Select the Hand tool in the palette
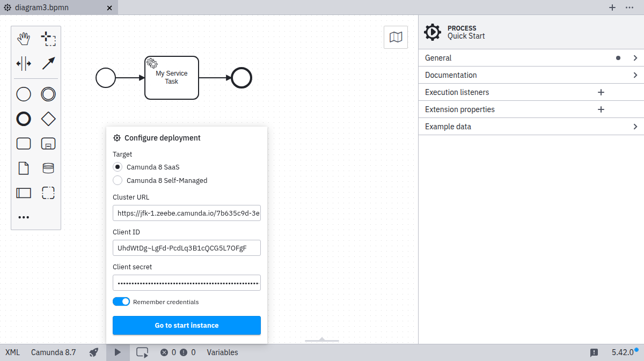 click(x=24, y=38)
